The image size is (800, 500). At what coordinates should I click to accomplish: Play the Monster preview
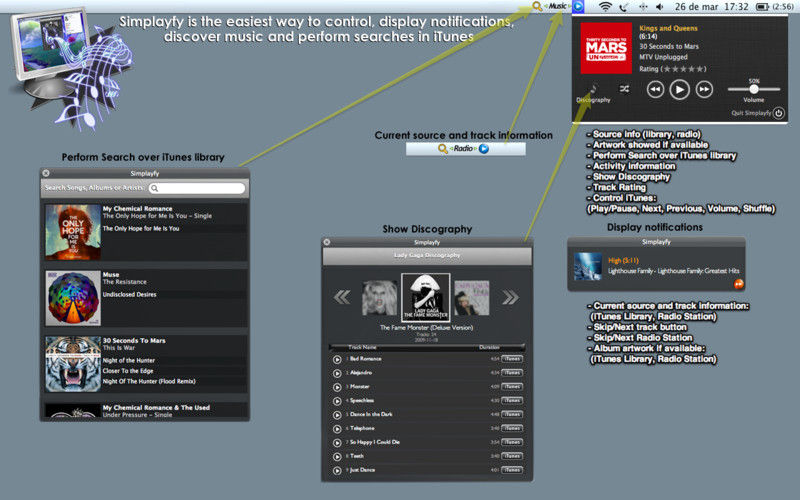337,387
